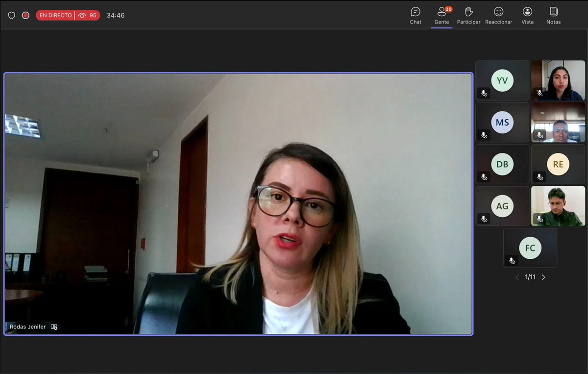Click the shield privacy icon

[x=12, y=15]
